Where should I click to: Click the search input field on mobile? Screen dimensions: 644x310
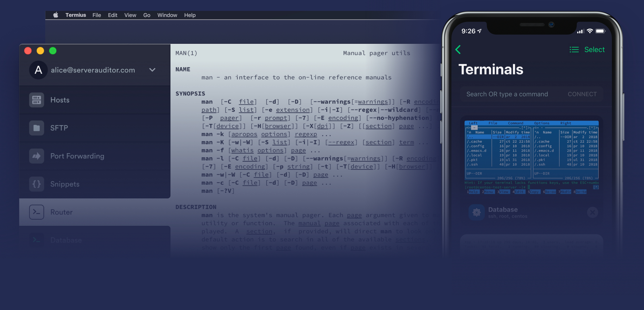509,94
